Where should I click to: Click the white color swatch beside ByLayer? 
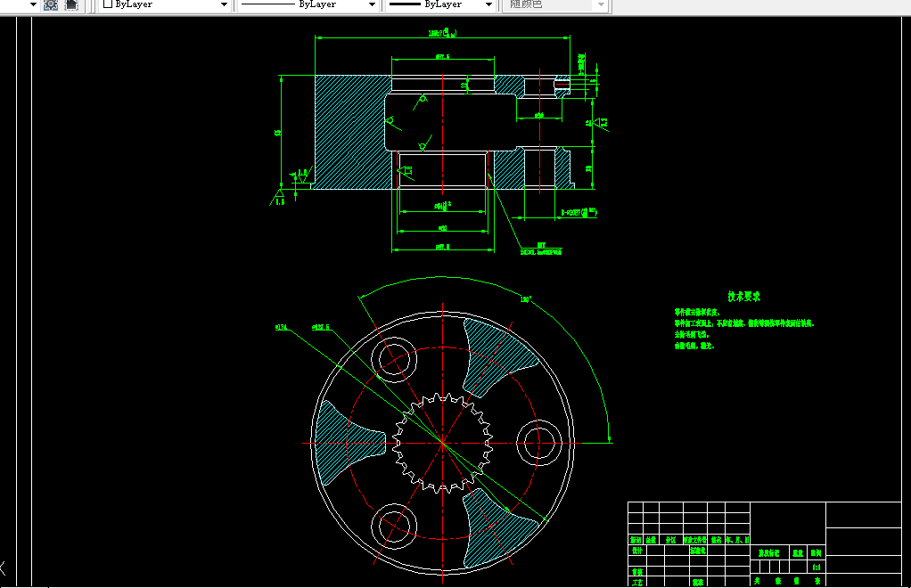click(x=108, y=4)
